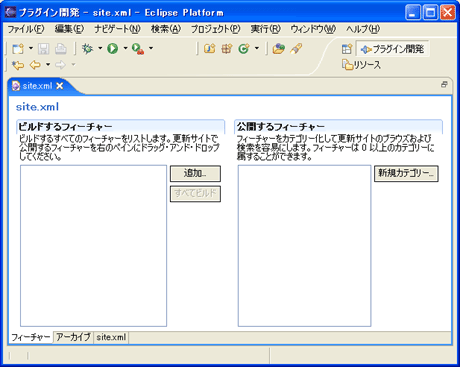The height and width of the screenshot is (367, 460).
Task: Close the site.xml editor tab
Action: pyautogui.click(x=60, y=86)
